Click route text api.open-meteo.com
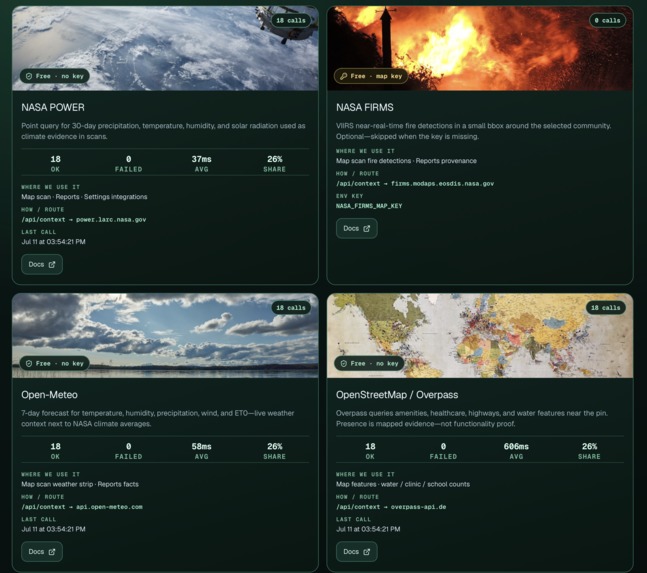The image size is (647, 573). 109,507
